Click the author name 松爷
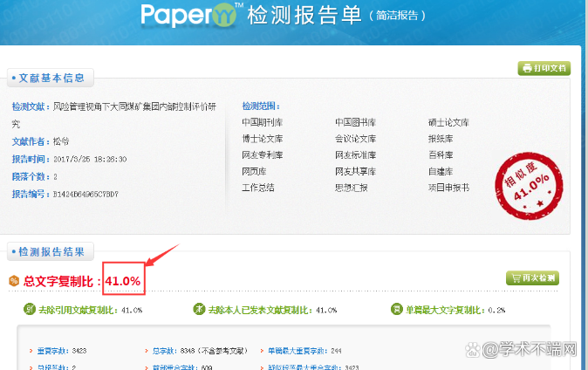Screen dimensions: 588x370 (61, 141)
